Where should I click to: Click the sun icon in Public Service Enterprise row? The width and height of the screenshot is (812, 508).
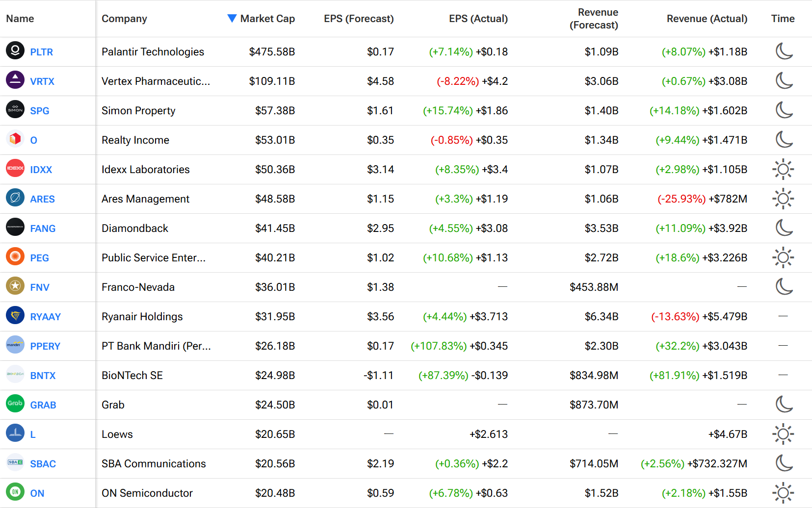tap(783, 257)
